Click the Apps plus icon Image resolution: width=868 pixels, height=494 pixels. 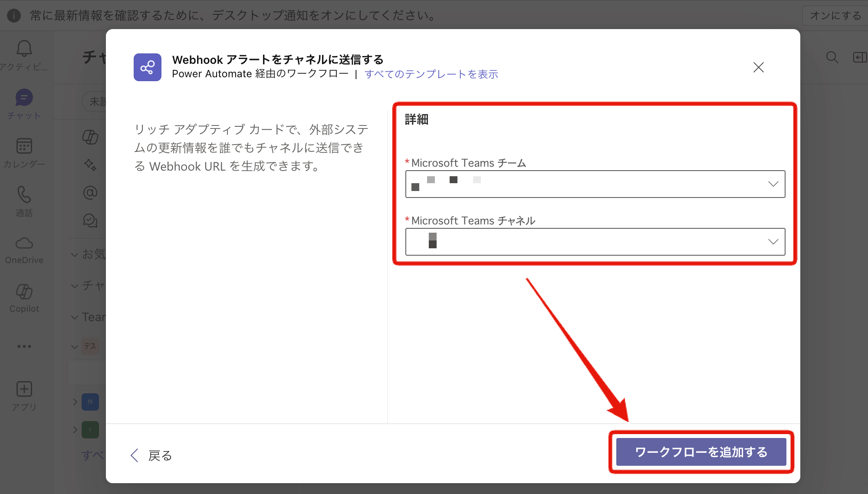24,389
